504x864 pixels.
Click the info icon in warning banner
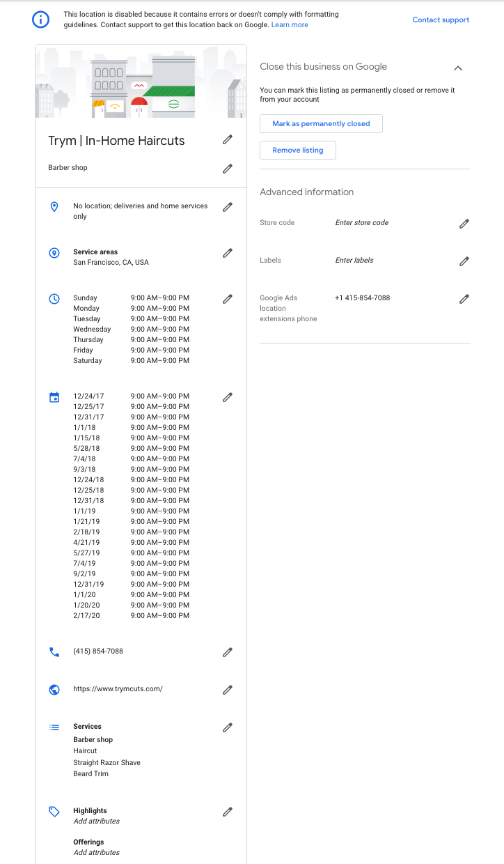pyautogui.click(x=41, y=20)
